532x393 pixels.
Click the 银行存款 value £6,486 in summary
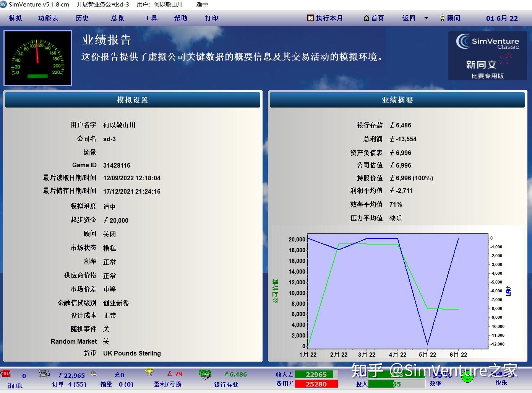coord(401,125)
